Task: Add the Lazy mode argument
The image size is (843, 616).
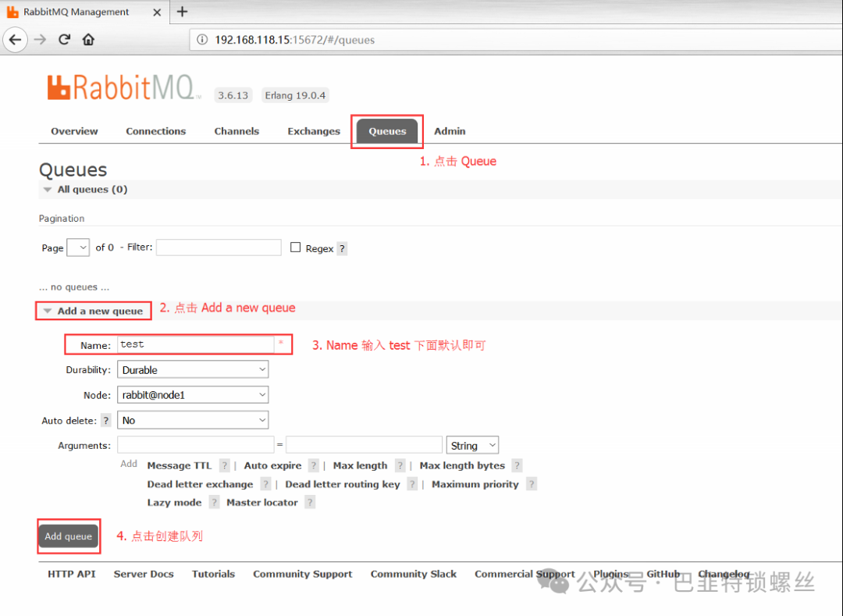Action: coord(174,503)
